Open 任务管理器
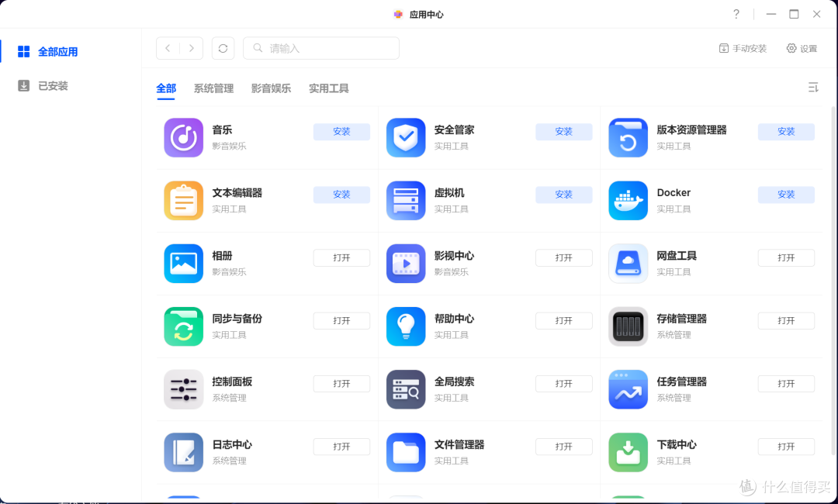Image resolution: width=838 pixels, height=504 pixels. 786,384
